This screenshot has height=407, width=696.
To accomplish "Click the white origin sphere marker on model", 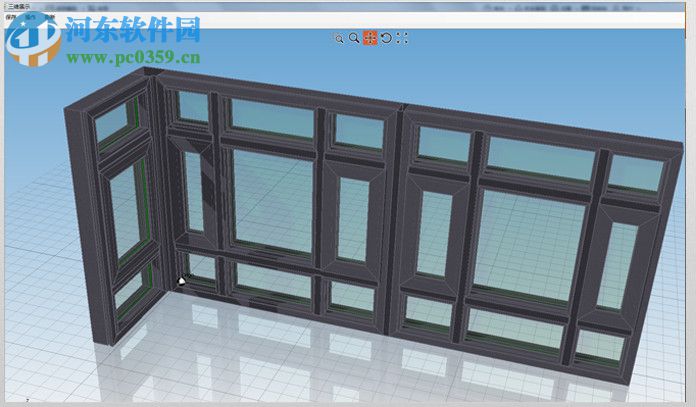I will (x=182, y=281).
